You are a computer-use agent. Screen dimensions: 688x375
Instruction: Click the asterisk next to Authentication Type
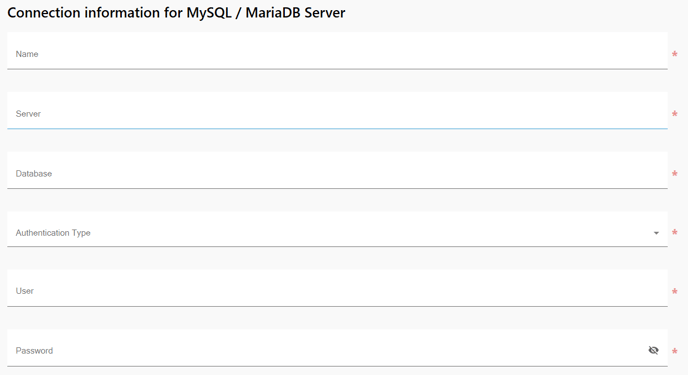pyautogui.click(x=674, y=232)
